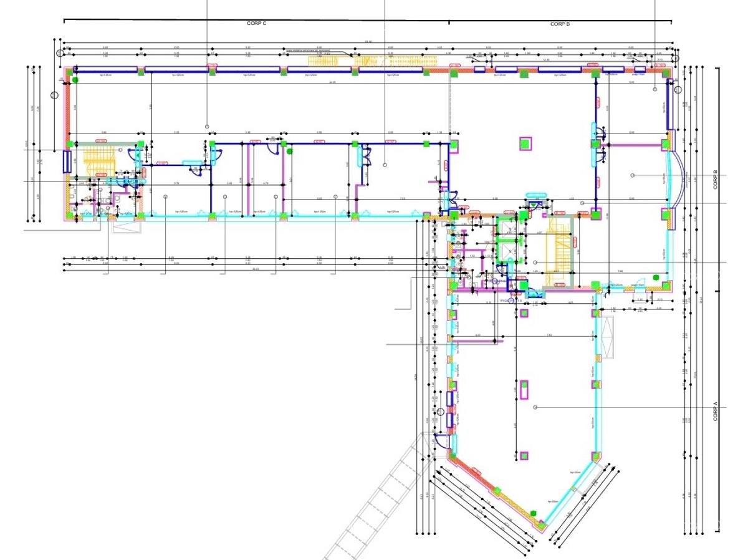Screen dimensions: 748x560
Task: Select the vertical CORP A label
Action: 716,413
